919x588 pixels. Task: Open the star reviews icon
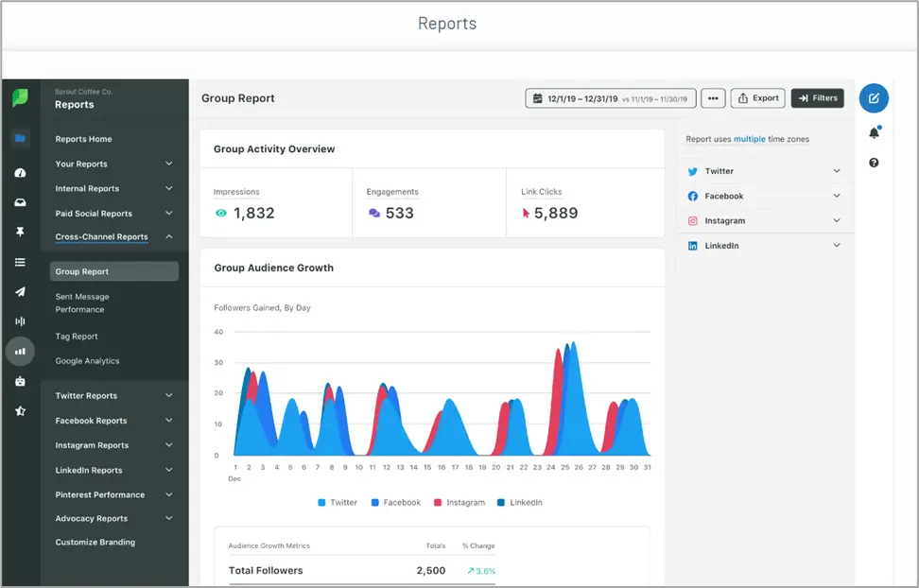[20, 411]
